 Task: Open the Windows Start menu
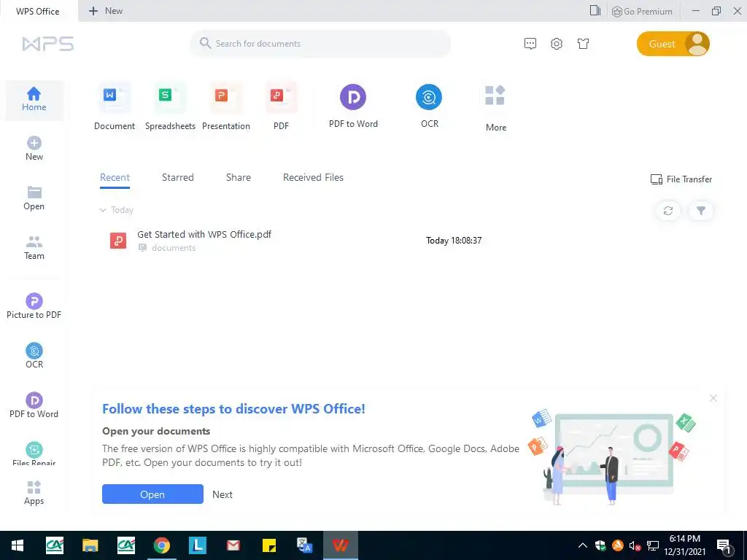pyautogui.click(x=18, y=545)
